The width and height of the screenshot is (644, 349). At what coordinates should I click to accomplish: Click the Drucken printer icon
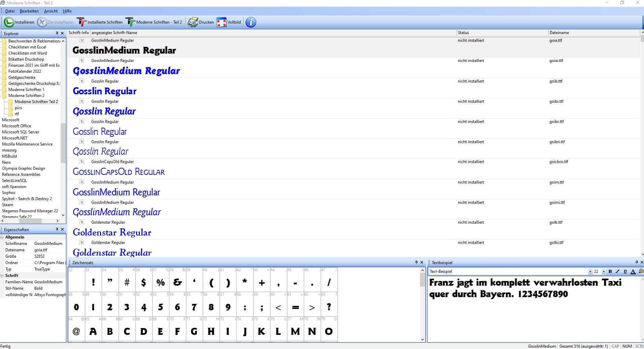click(x=193, y=22)
